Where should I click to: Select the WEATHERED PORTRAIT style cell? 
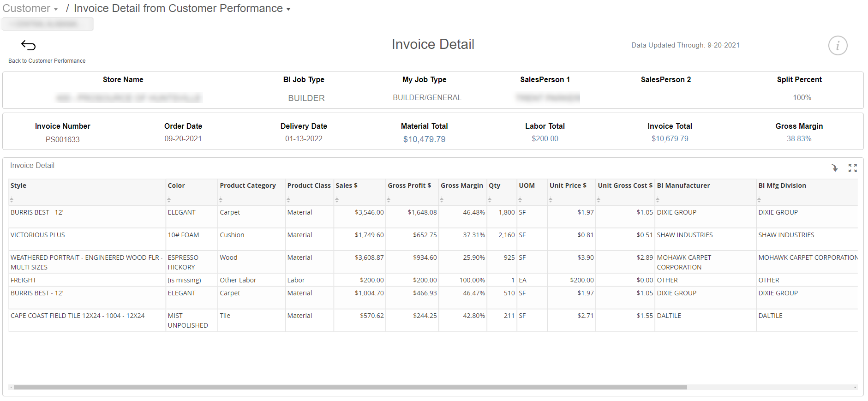87,263
